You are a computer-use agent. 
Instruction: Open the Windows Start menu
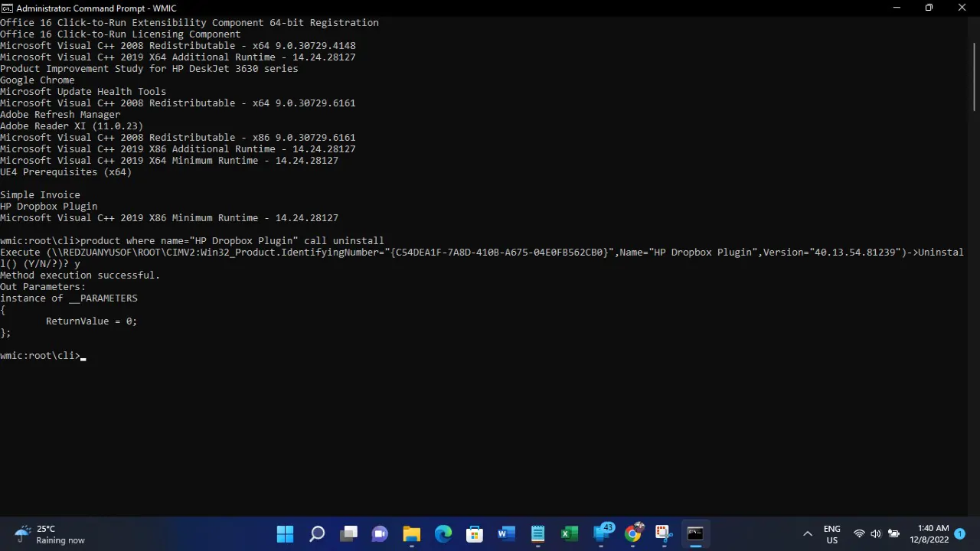(285, 533)
